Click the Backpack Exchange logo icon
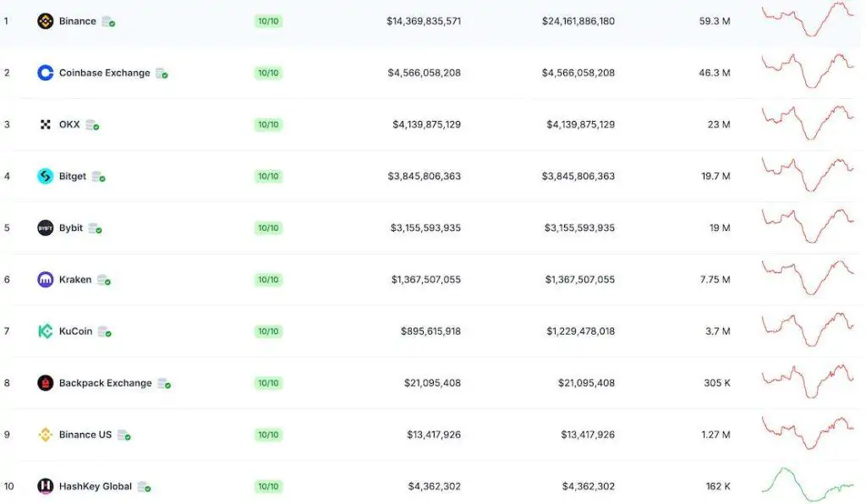 click(46, 382)
